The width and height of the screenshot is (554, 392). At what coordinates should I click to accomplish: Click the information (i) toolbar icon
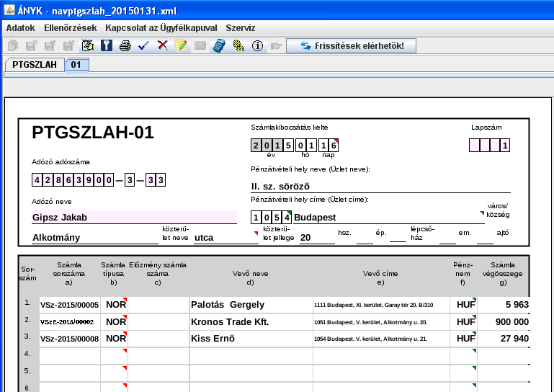257,46
